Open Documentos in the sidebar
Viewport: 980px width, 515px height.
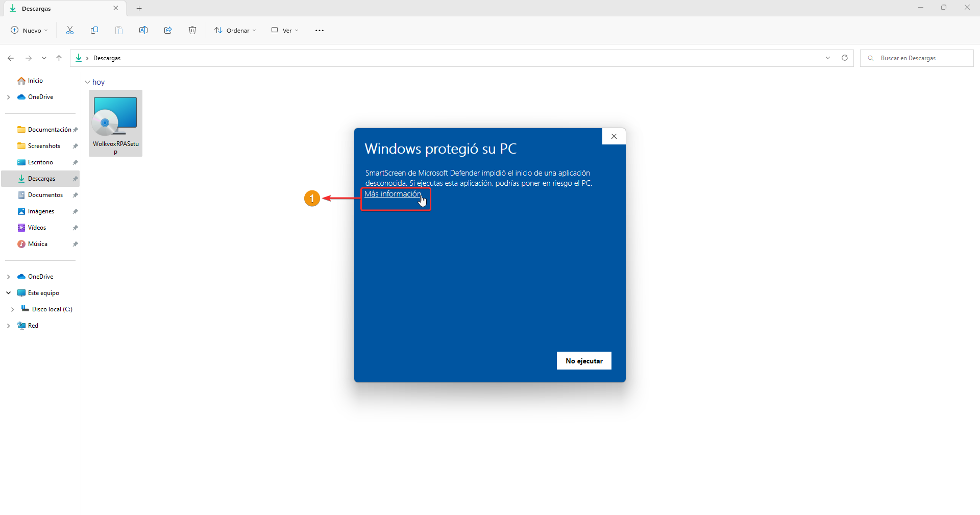[x=41, y=195]
